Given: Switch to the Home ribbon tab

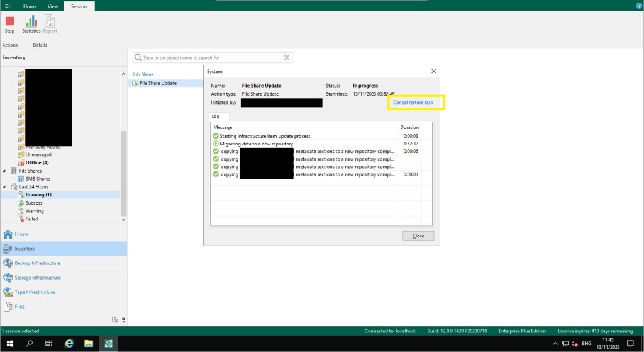Looking at the screenshot, I should (30, 6).
